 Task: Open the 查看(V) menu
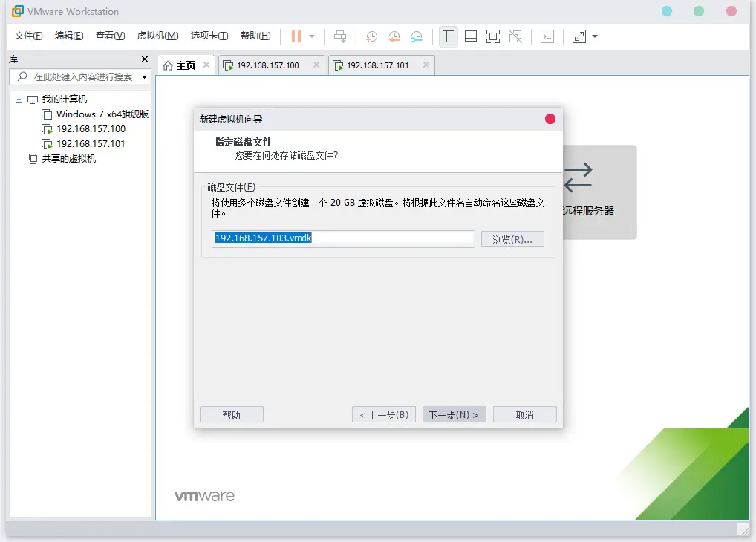[110, 36]
